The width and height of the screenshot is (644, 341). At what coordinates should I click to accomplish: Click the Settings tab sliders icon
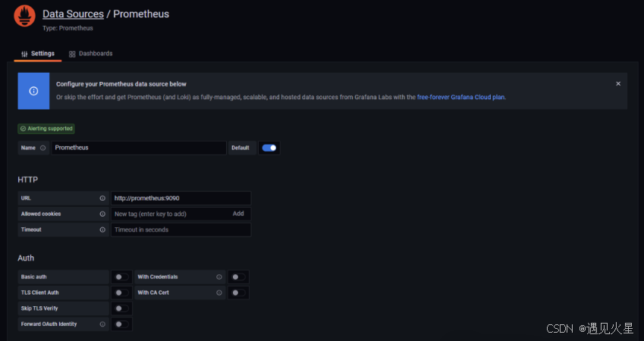coord(24,54)
